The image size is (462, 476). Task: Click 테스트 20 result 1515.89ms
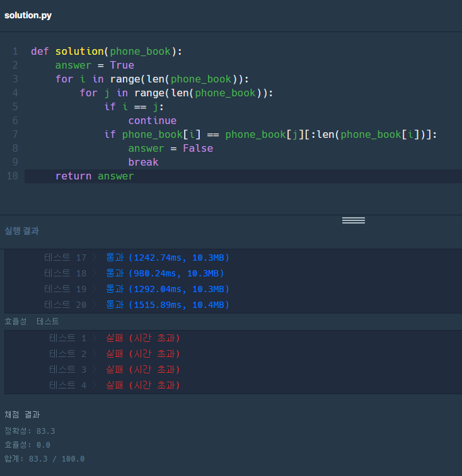point(168,305)
